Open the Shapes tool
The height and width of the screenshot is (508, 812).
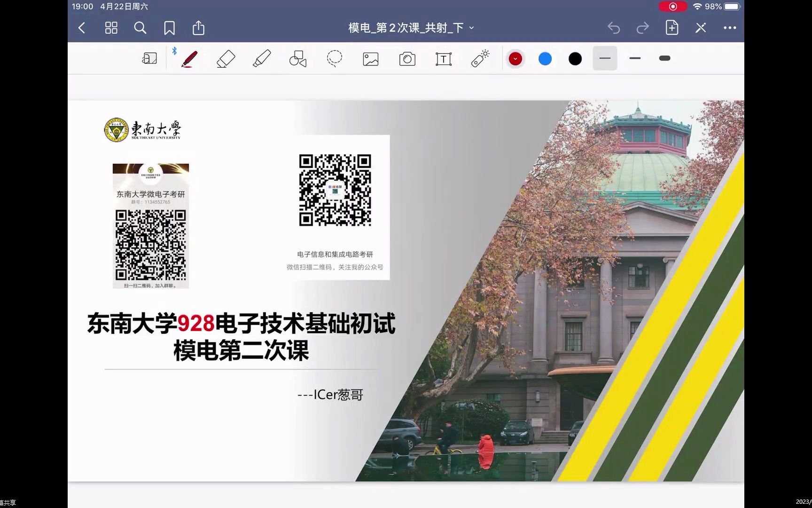[x=298, y=58]
